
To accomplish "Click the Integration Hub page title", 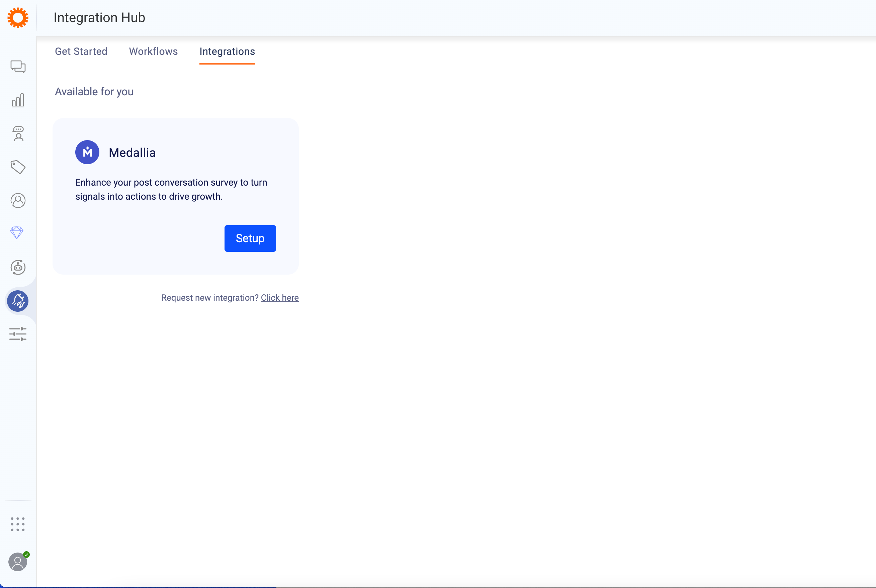I will [x=99, y=18].
